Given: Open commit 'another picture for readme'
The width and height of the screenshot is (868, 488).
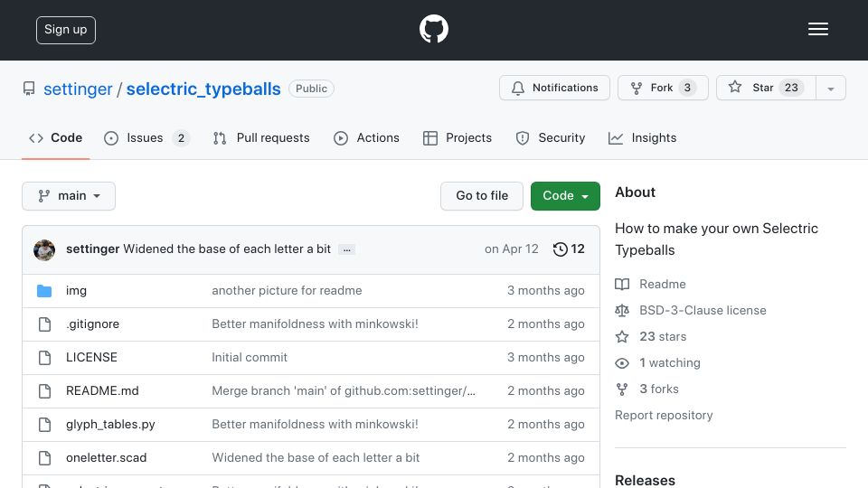Looking at the screenshot, I should tap(287, 290).
